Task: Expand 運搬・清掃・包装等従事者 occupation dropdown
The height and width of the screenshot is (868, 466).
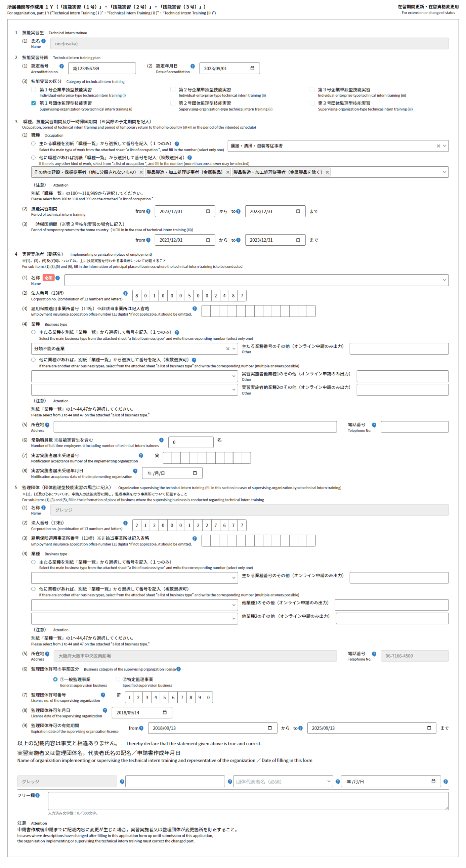Action: (444, 146)
